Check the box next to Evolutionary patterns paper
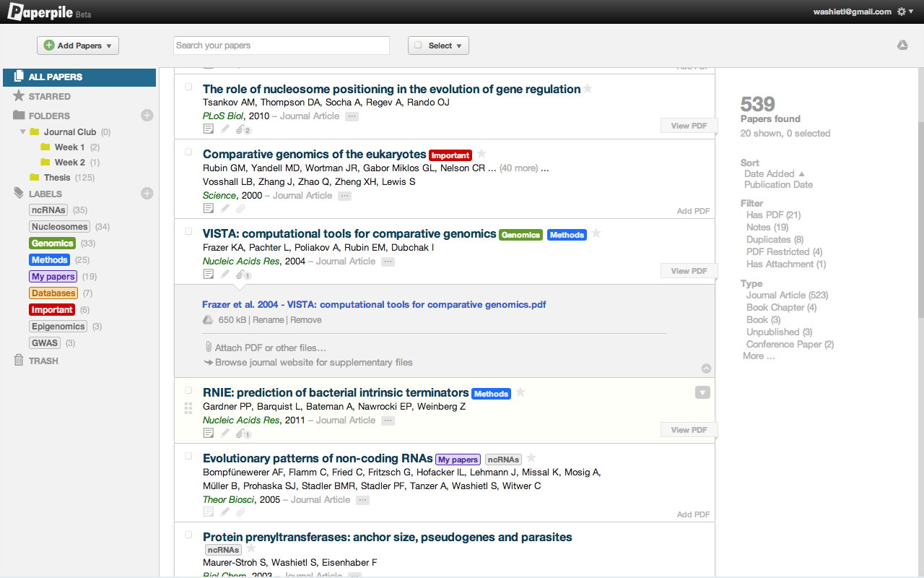The width and height of the screenshot is (924, 578). coord(188,456)
